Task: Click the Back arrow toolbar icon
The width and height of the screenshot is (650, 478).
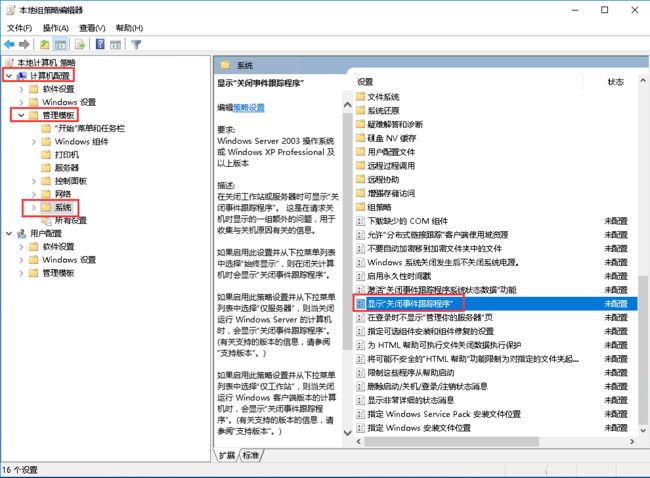Action: (x=9, y=44)
